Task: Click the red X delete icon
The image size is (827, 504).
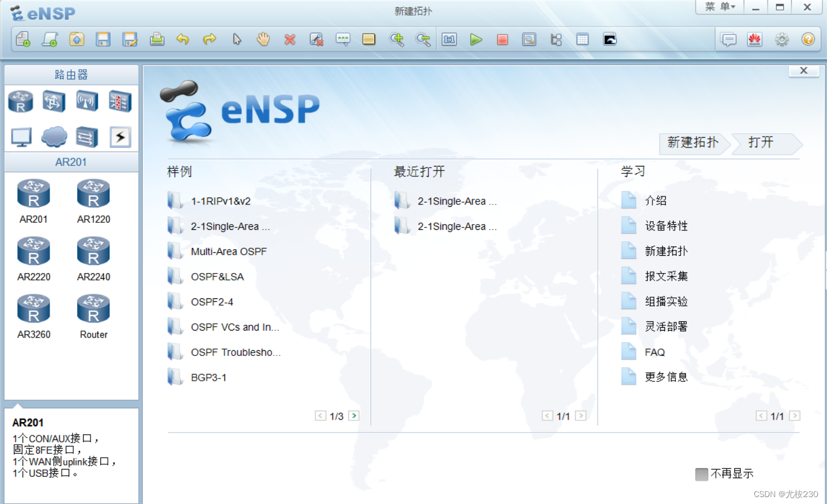Action: (290, 39)
